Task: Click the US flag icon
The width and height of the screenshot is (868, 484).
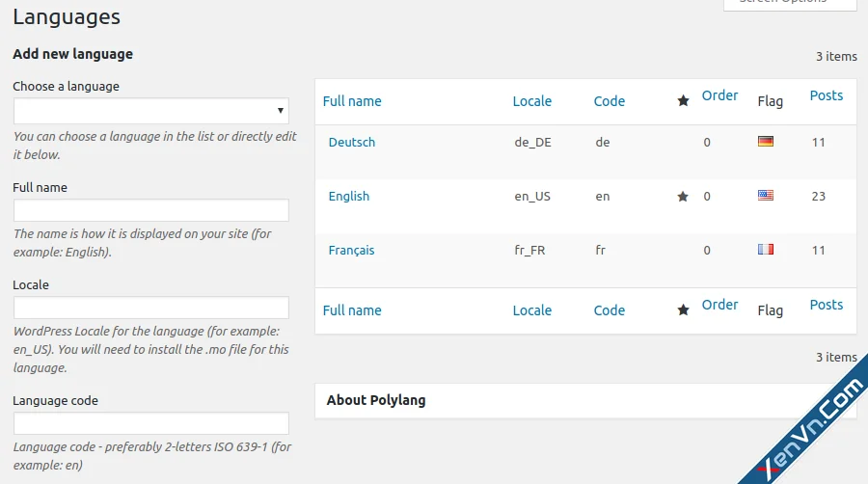Action: (766, 196)
